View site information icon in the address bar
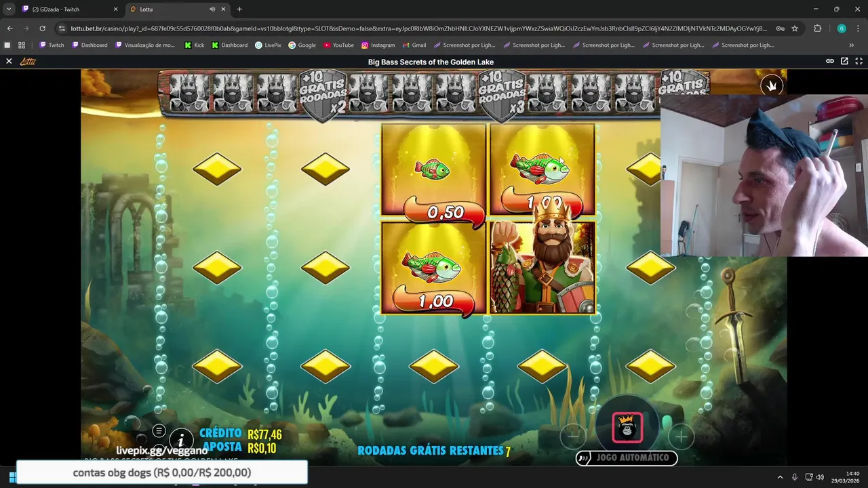 [x=62, y=28]
